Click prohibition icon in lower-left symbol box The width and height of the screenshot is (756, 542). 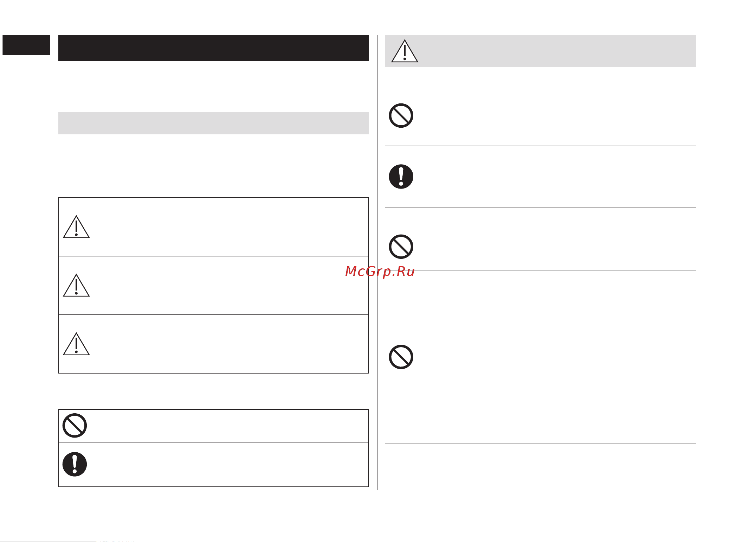(x=75, y=426)
